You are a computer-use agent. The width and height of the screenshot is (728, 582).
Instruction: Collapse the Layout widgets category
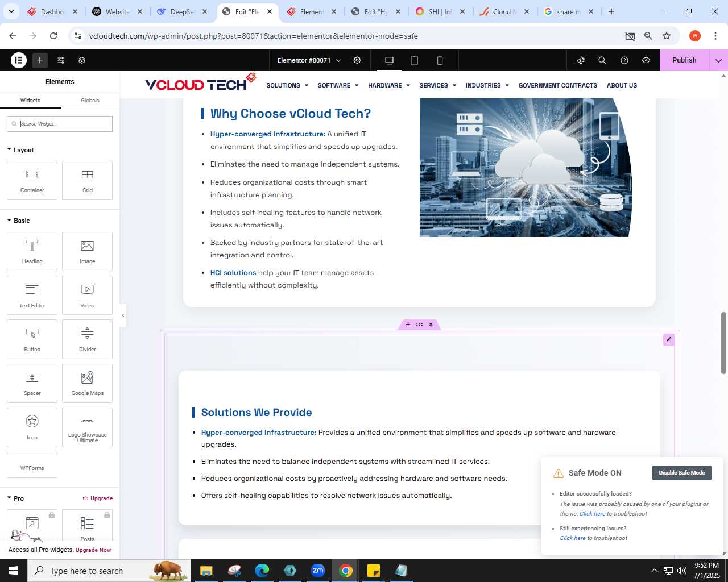click(20, 150)
